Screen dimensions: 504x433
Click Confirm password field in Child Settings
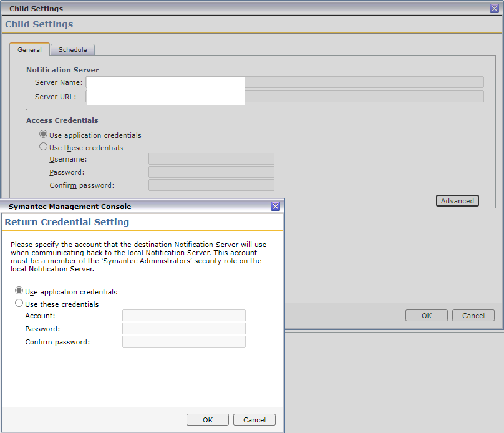[211, 185]
